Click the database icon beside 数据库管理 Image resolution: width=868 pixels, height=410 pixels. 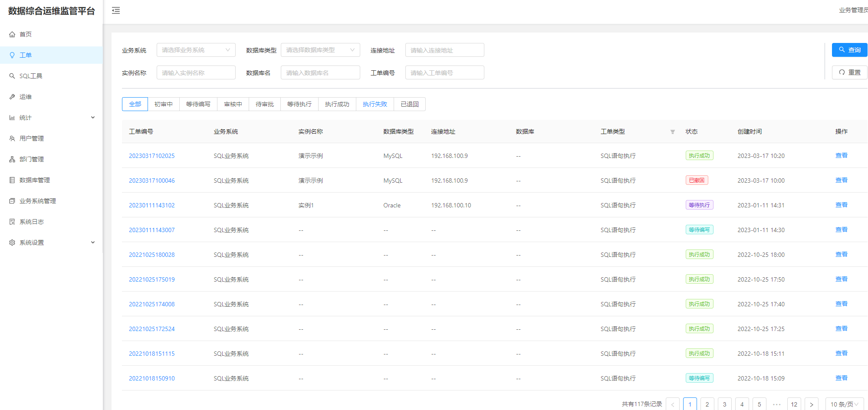point(12,180)
